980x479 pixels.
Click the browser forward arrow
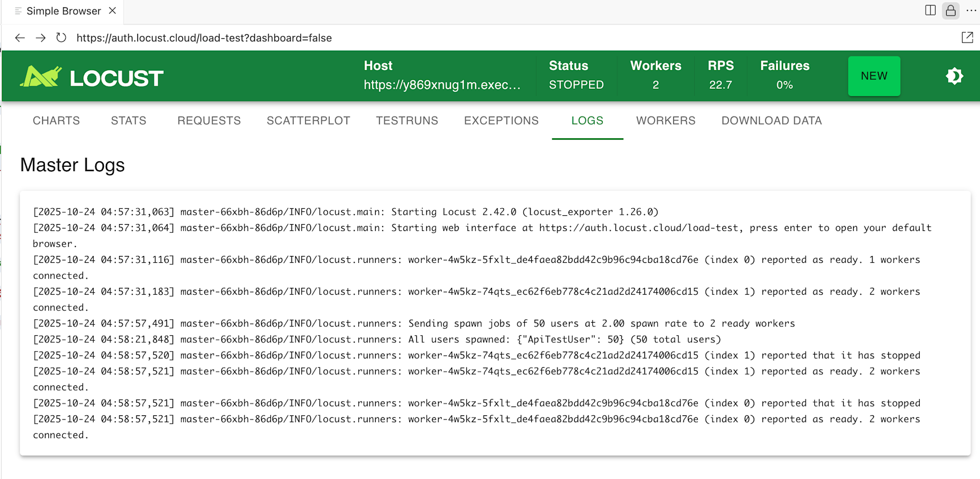pyautogui.click(x=41, y=38)
